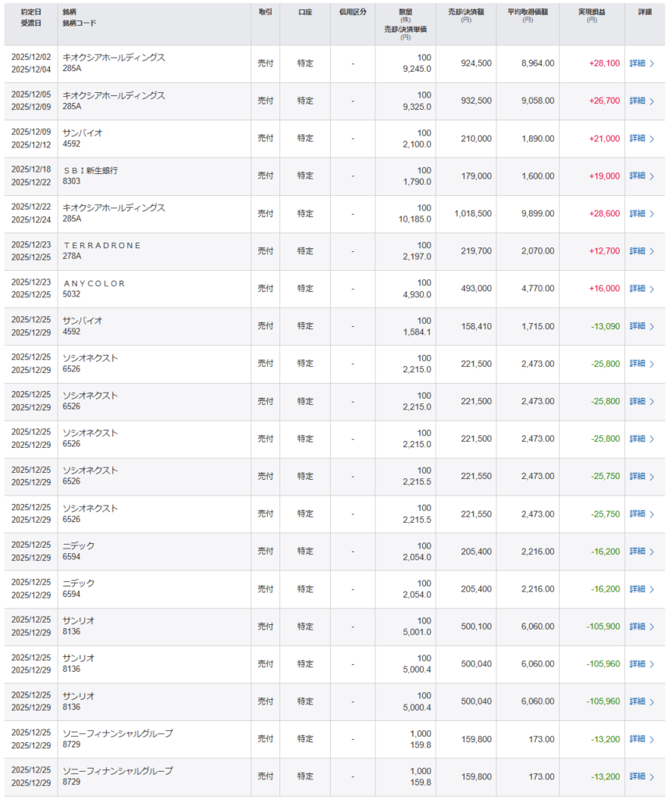Click the 実現損益 column header
The width and height of the screenshot is (672, 799).
click(591, 16)
